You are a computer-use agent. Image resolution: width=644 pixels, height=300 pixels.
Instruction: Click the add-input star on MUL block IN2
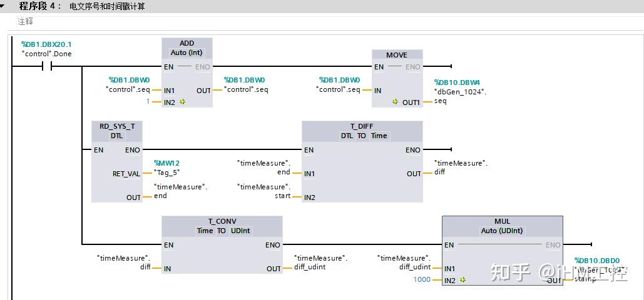[463, 281]
